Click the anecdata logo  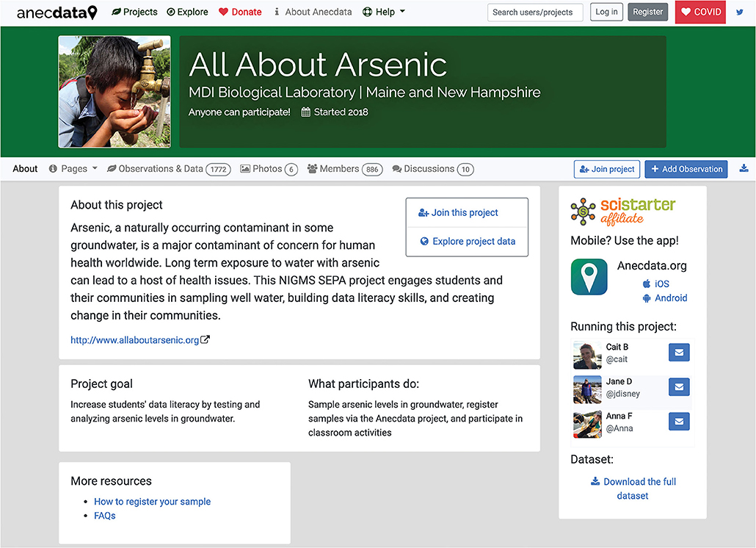click(57, 12)
